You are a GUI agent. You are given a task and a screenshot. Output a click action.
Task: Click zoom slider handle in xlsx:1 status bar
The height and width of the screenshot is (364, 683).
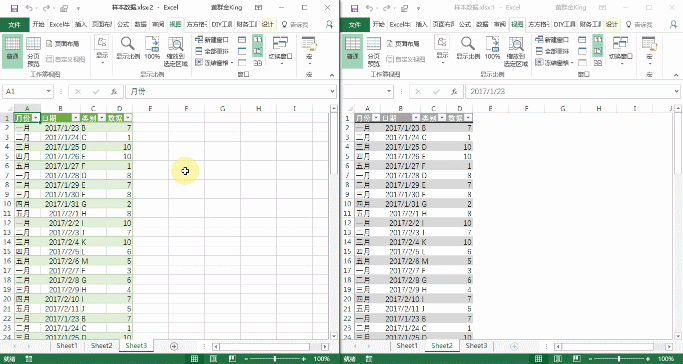click(619, 359)
